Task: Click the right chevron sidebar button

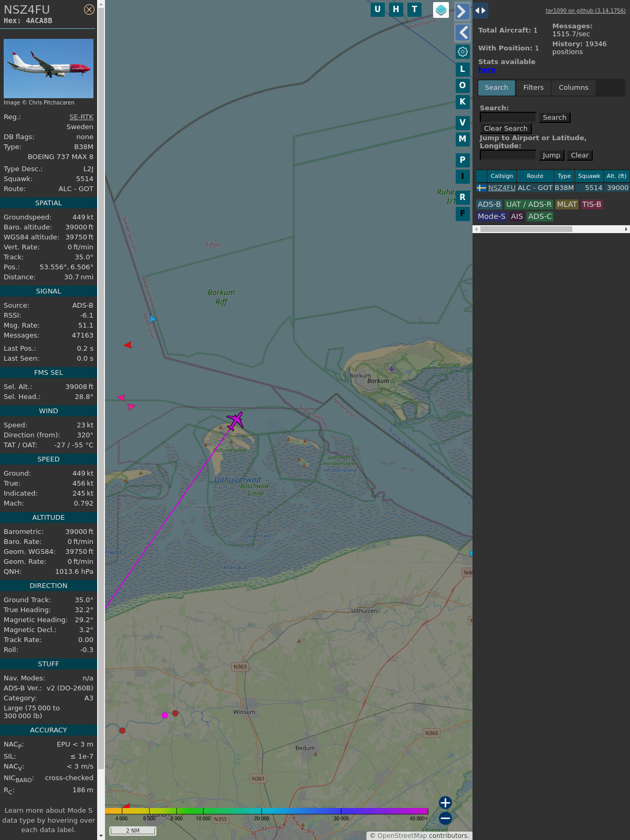Action: click(x=462, y=11)
